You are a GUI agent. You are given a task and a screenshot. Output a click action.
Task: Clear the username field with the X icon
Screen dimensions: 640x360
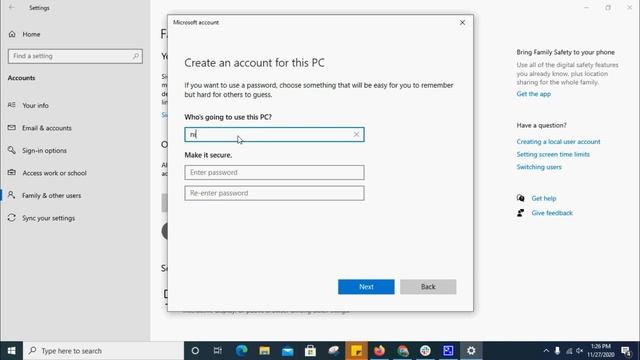356,134
